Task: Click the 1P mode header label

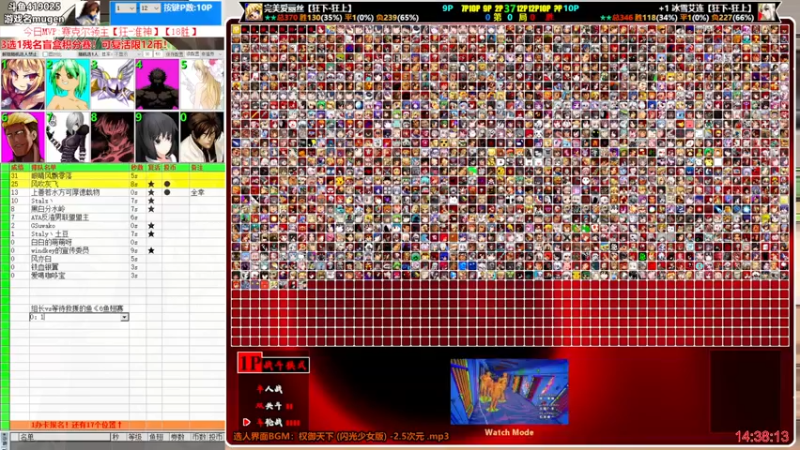Action: [x=273, y=364]
